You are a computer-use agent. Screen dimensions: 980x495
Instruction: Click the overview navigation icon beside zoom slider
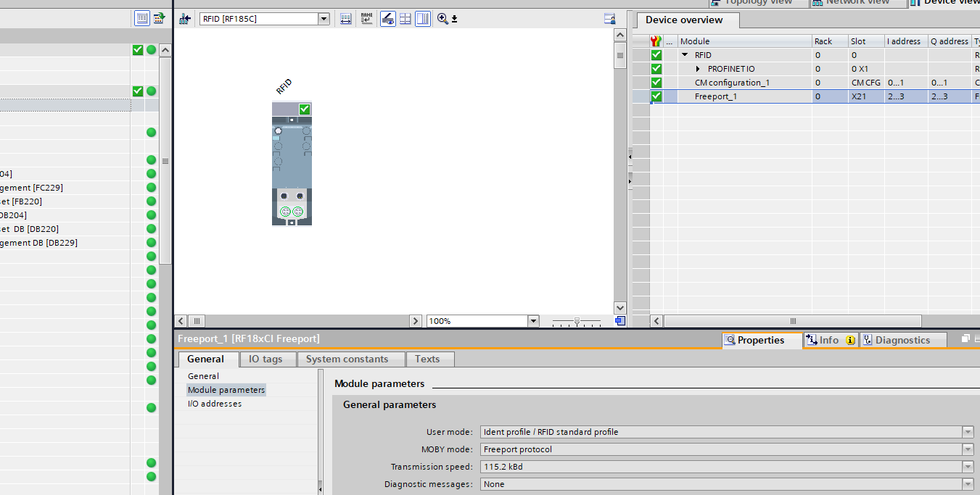click(619, 321)
